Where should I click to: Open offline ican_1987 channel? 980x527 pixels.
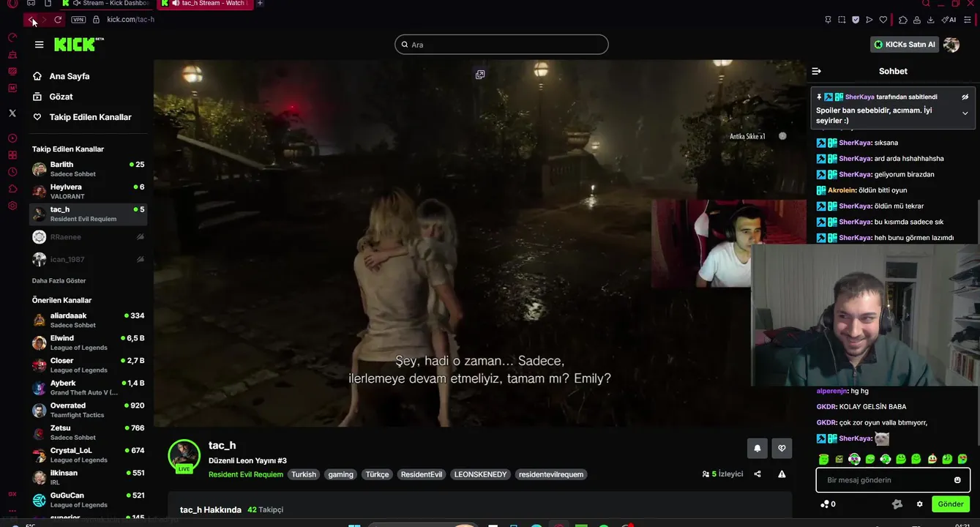coord(88,259)
